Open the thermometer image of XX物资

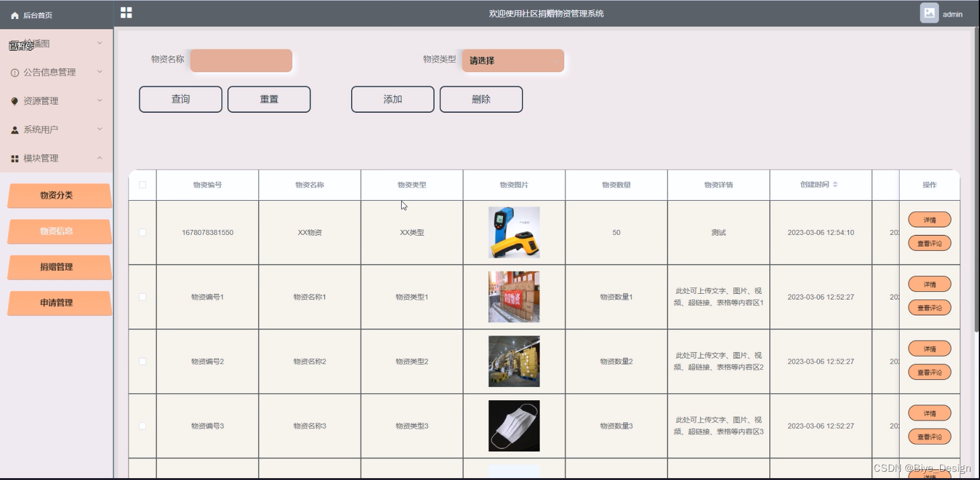514,232
